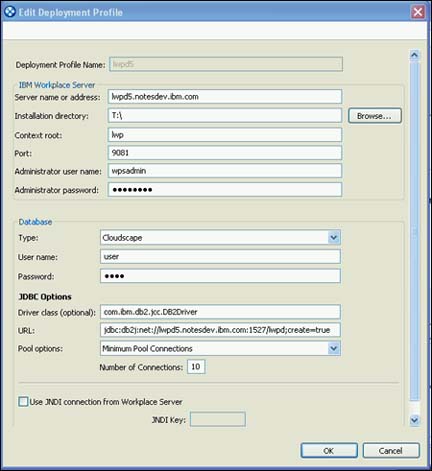Open Browse for installation directory
Viewport: 432px width, 471px height.
375,116
